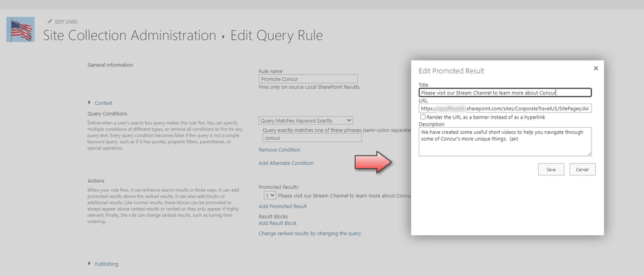Click Fires only on source Local SharePoint Results

click(x=310, y=88)
